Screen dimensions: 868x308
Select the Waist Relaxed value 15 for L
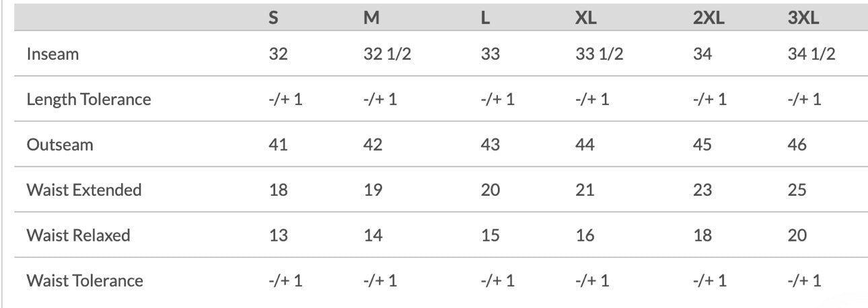tap(491, 235)
